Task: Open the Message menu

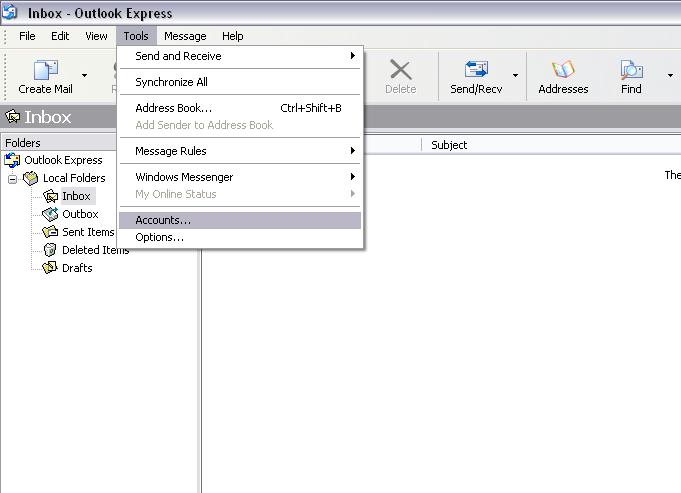Action: (185, 36)
